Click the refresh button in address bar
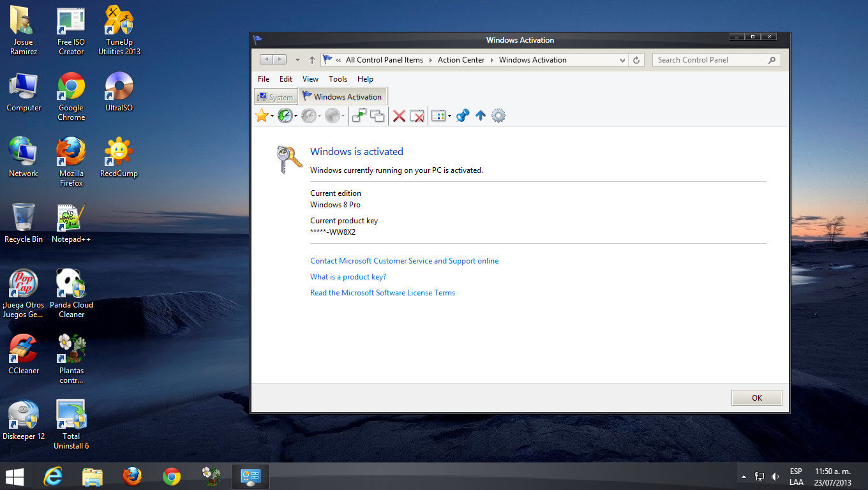The height and width of the screenshot is (490, 868). coord(636,60)
